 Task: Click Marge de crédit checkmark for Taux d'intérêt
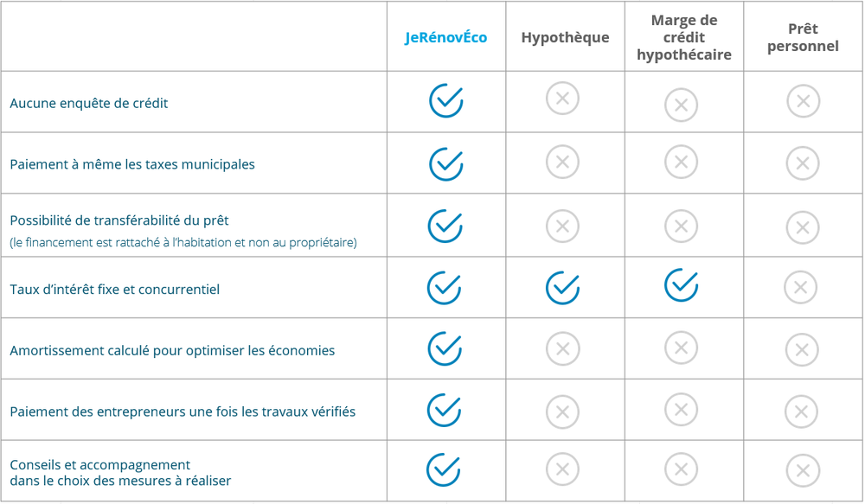681,285
